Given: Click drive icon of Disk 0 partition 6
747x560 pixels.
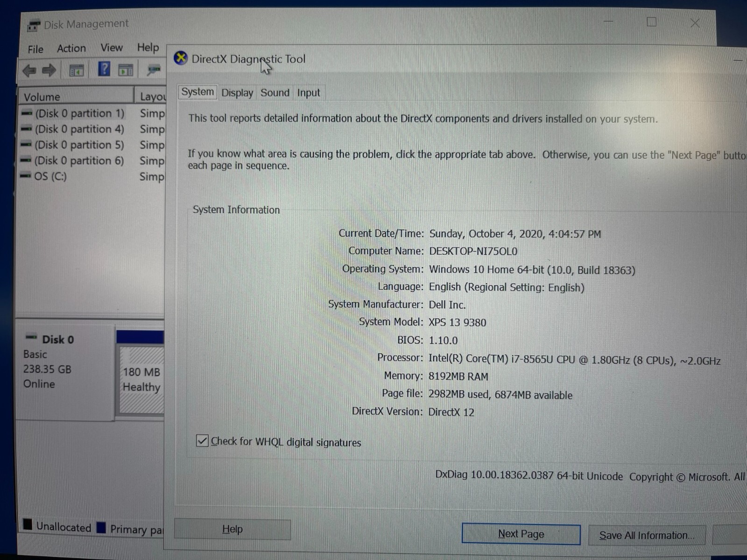Looking at the screenshot, I should point(26,161).
